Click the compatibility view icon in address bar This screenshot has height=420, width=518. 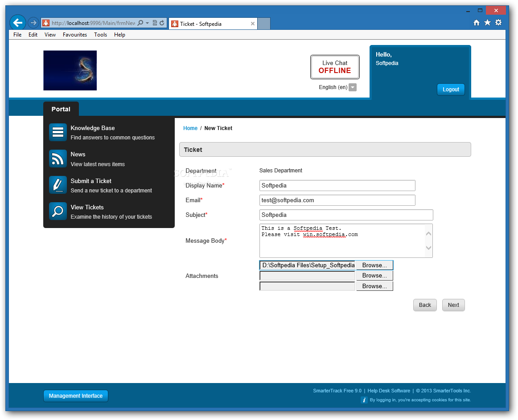coord(155,23)
